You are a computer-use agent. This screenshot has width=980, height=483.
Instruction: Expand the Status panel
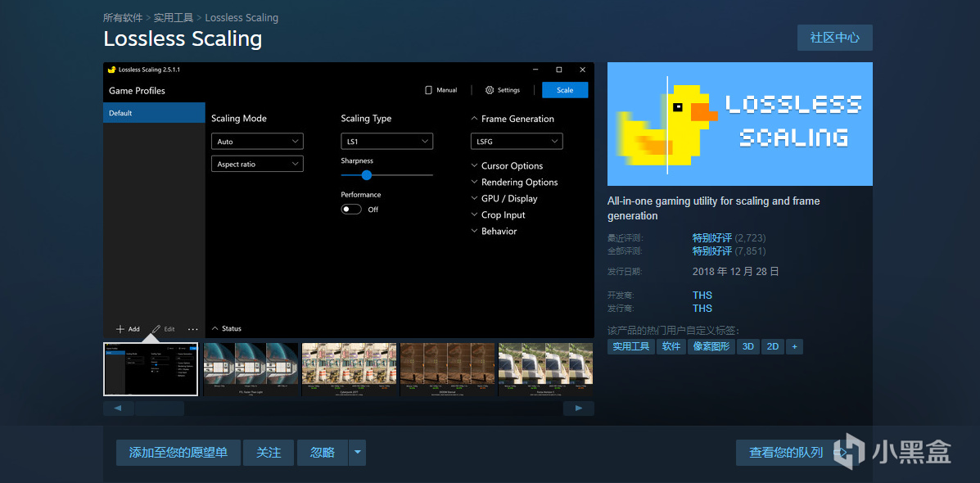pos(226,328)
